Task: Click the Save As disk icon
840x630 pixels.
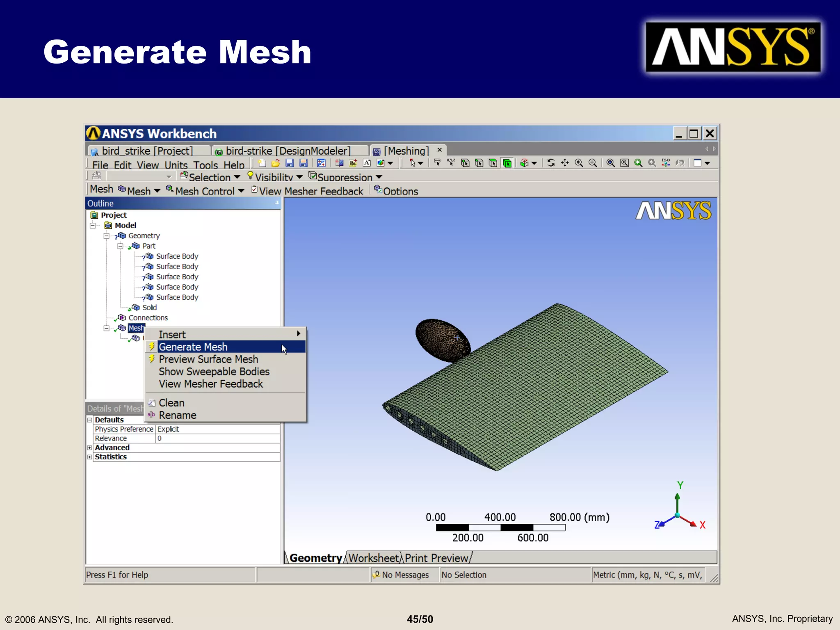Action: (x=304, y=163)
